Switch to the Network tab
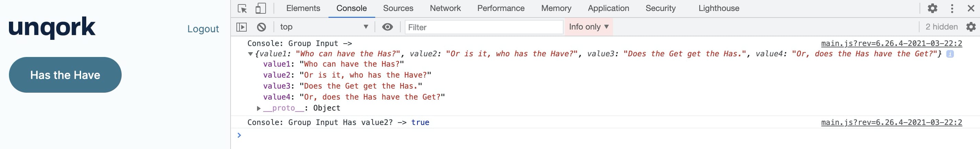Image resolution: width=980 pixels, height=149 pixels. pyautogui.click(x=445, y=8)
